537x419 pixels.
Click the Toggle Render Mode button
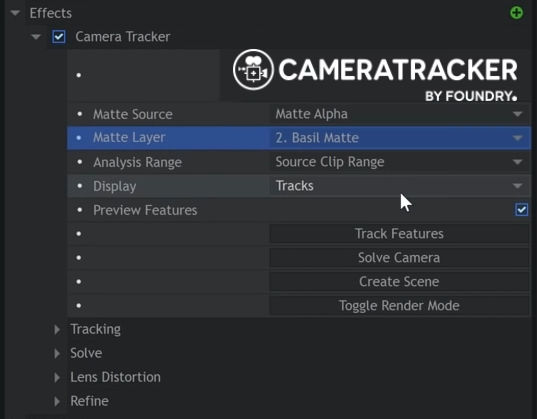(x=399, y=306)
